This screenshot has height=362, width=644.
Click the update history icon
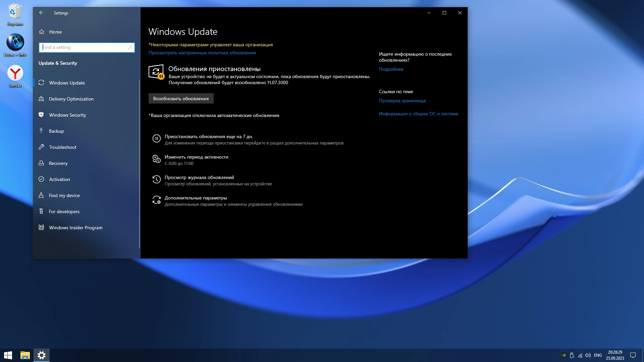click(x=156, y=179)
